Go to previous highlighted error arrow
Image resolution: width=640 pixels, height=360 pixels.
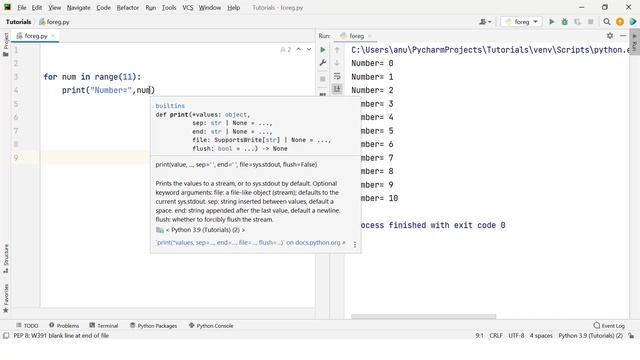pos(299,49)
